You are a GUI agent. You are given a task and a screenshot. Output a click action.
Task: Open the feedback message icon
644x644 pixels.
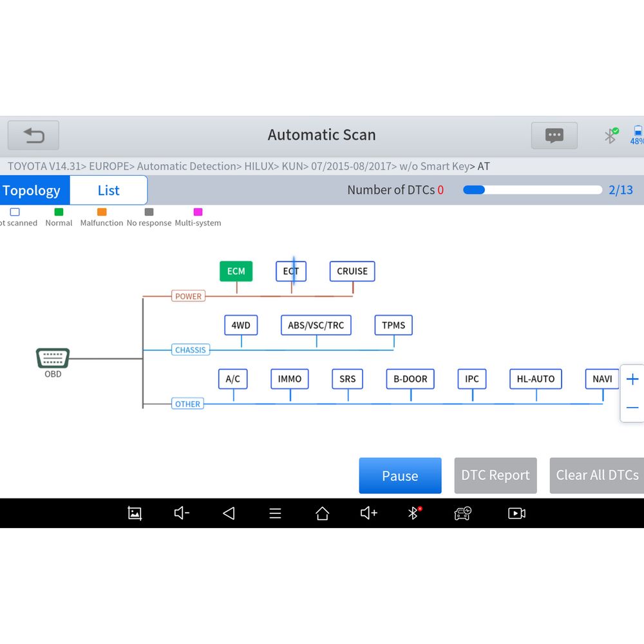pyautogui.click(x=554, y=135)
